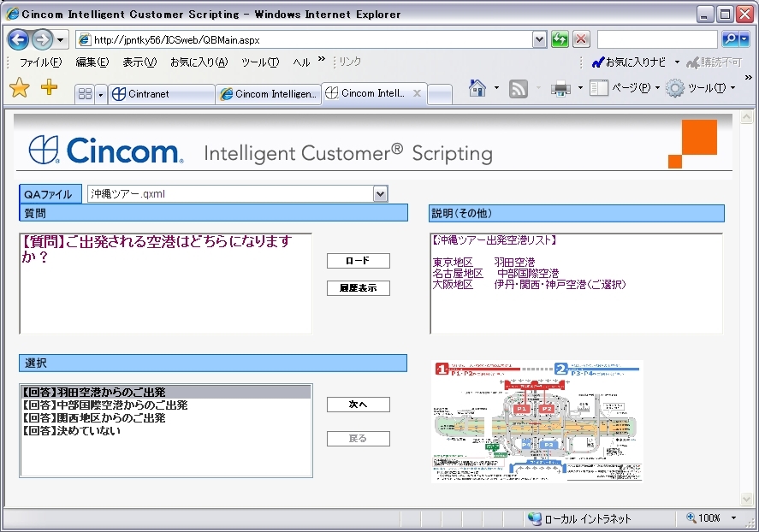Click the Print icon
Viewport: 759px width, 532px height.
[x=560, y=88]
